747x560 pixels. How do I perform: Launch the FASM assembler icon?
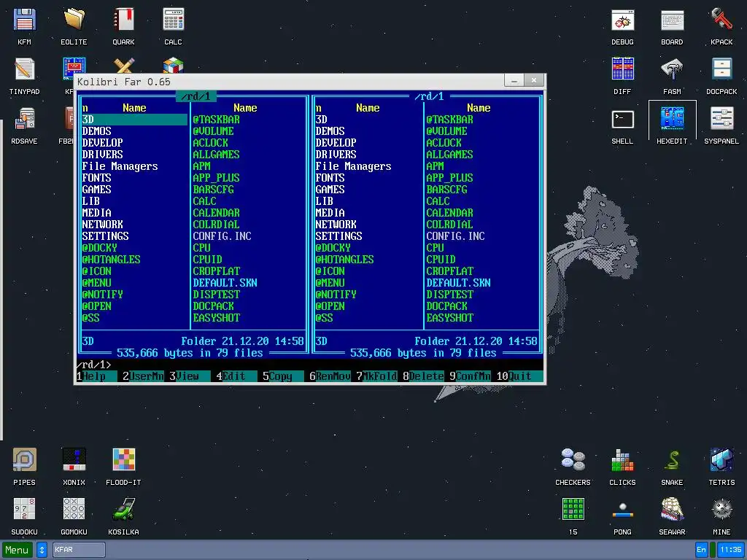tap(672, 76)
